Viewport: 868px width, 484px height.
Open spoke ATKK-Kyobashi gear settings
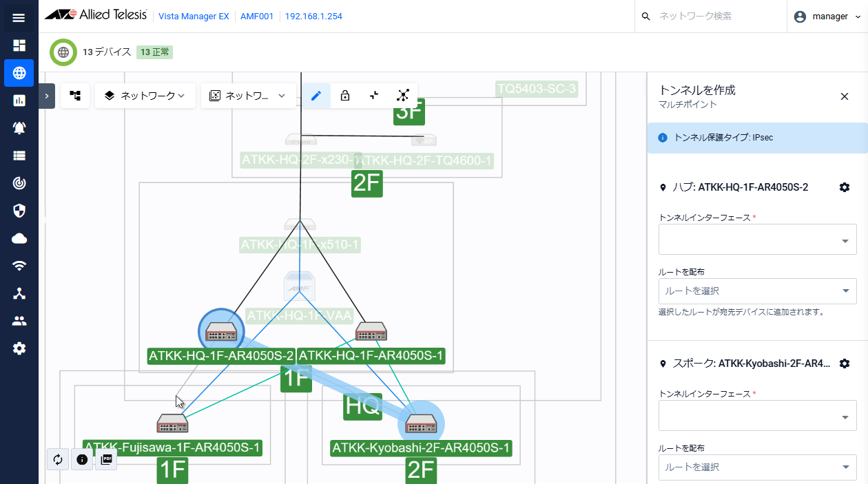pos(845,364)
